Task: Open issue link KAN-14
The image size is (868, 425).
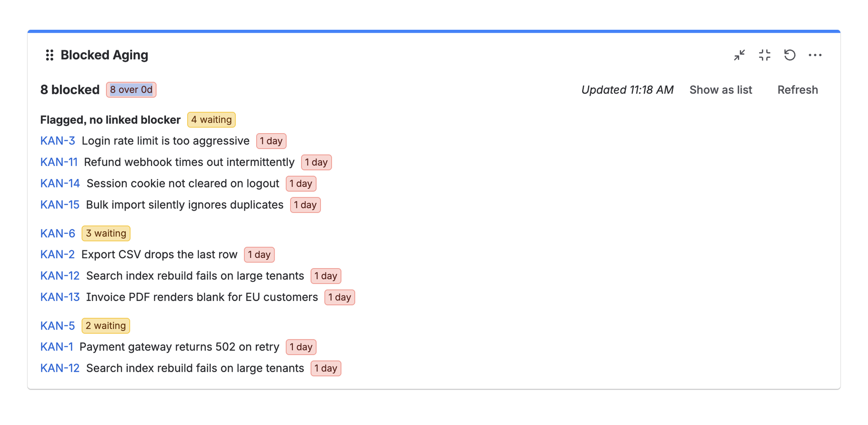Action: click(60, 183)
